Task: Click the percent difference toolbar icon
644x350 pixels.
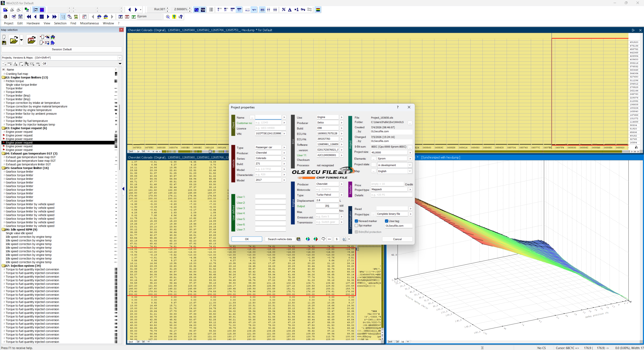Action: click(x=284, y=10)
